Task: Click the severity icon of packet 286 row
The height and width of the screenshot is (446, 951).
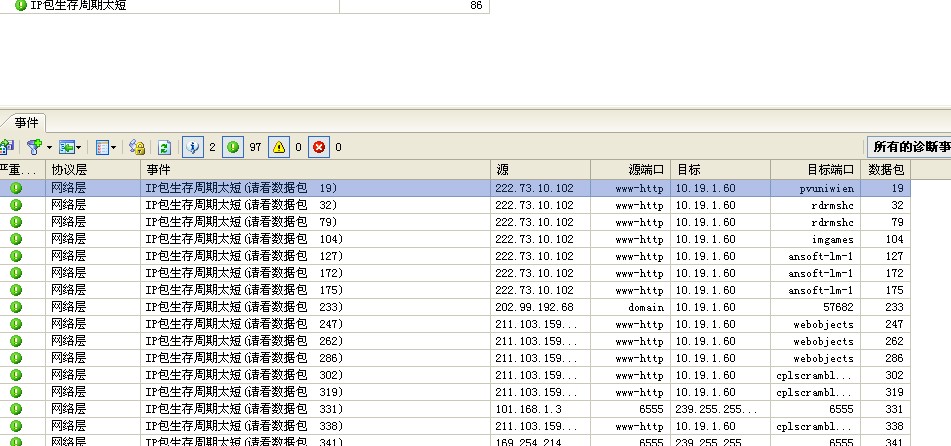Action: click(x=16, y=358)
